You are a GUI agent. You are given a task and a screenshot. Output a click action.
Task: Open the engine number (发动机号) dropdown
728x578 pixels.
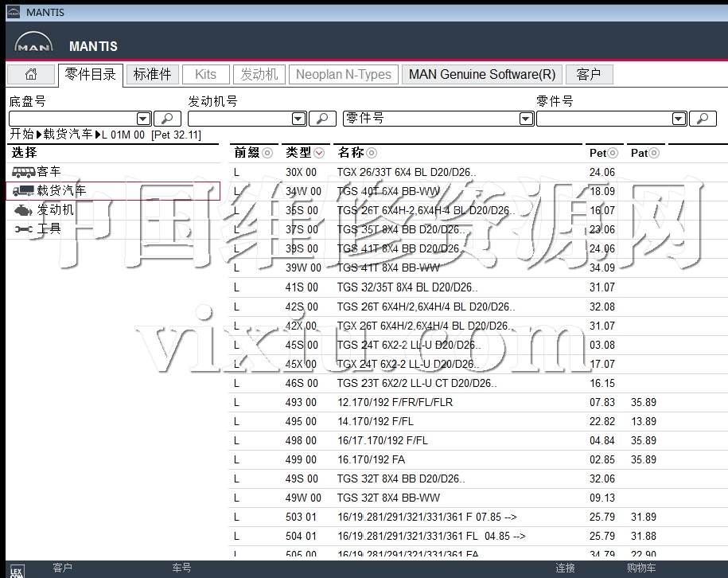coord(298,119)
